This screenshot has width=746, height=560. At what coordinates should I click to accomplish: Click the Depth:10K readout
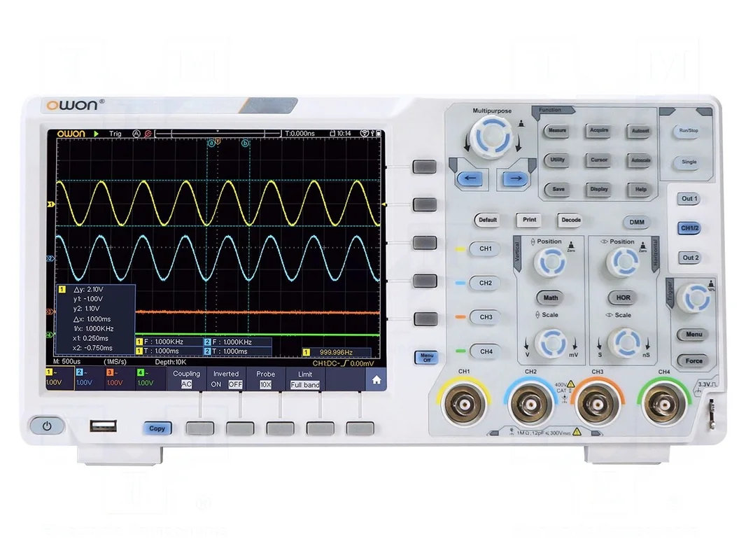click(170, 362)
